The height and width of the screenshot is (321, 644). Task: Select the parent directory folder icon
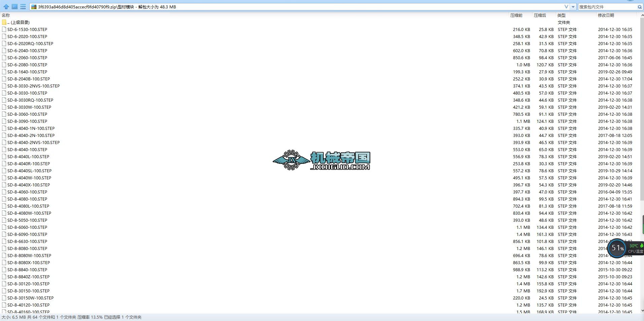point(4,22)
